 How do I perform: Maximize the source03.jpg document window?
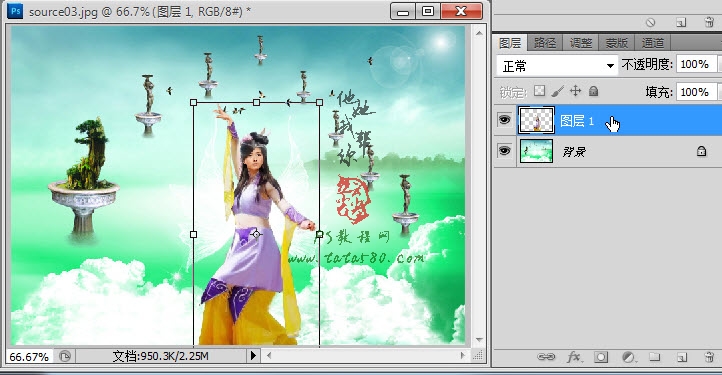[428, 11]
